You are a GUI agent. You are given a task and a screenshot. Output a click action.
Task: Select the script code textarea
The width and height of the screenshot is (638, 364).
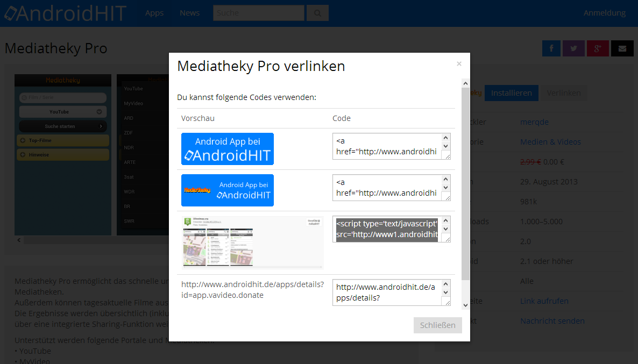coord(386,229)
